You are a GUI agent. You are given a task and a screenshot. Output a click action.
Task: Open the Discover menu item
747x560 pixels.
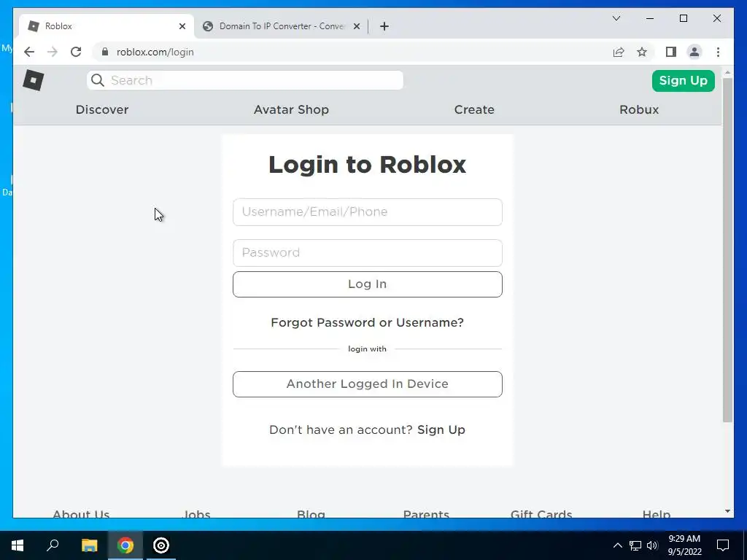tap(102, 109)
